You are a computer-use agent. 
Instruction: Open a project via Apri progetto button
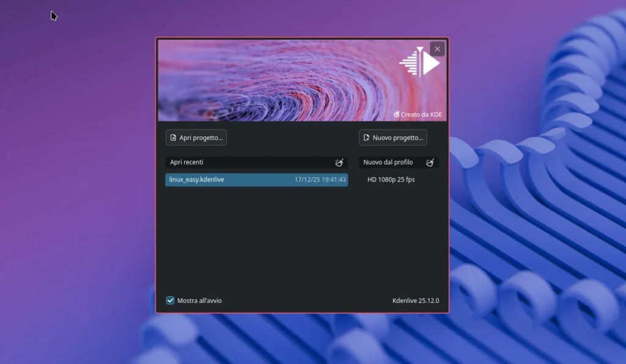[x=196, y=138]
